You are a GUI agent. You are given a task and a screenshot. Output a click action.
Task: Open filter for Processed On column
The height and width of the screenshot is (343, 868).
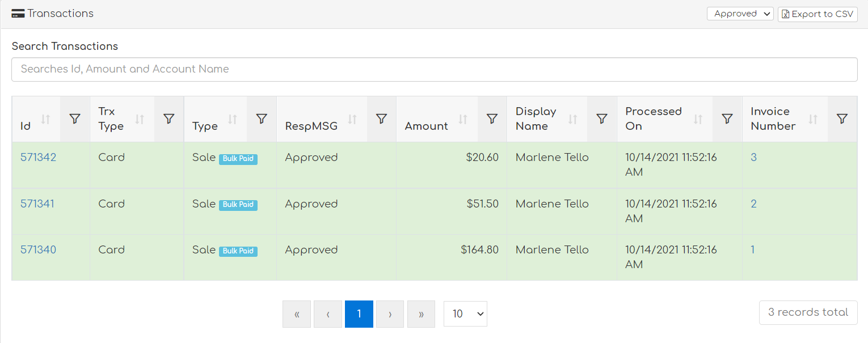tap(727, 119)
